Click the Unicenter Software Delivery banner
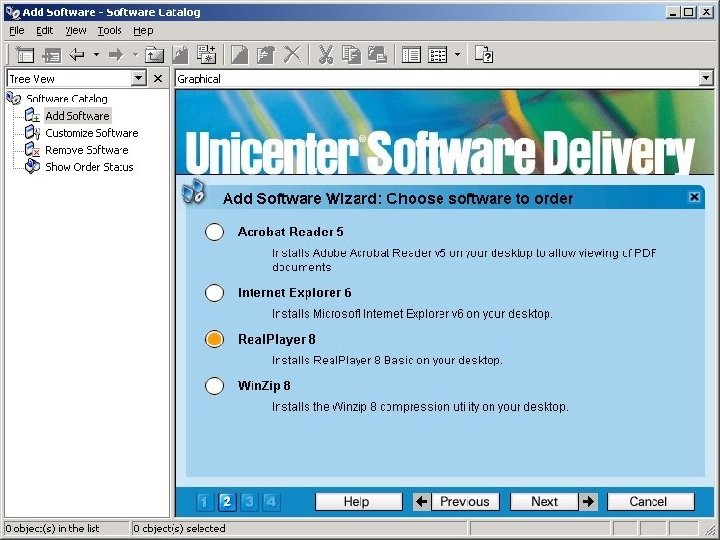Viewport: 720px width, 540px height. pos(445,132)
